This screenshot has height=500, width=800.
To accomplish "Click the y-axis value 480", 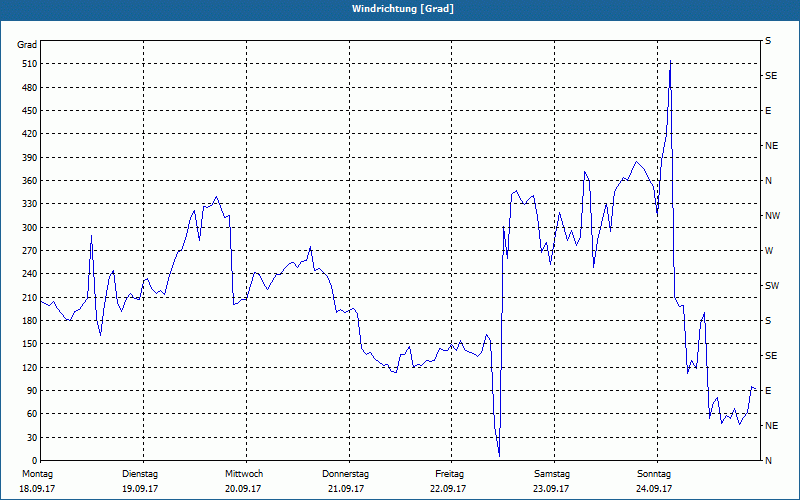I will pos(30,88).
